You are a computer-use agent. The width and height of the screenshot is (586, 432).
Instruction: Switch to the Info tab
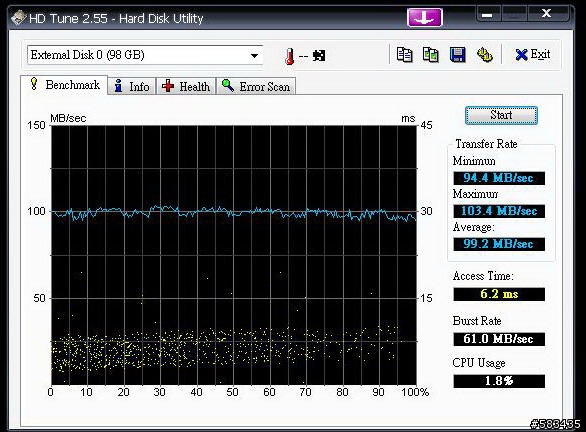click(x=132, y=86)
